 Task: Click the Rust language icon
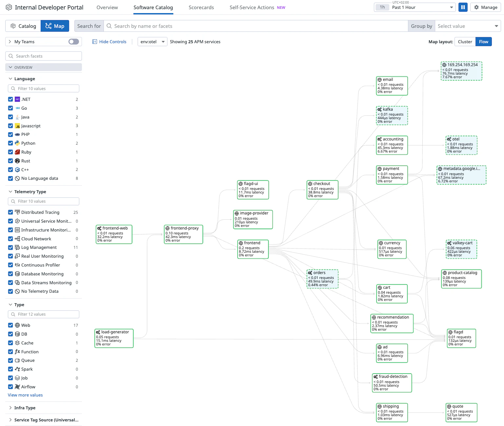coord(18,161)
